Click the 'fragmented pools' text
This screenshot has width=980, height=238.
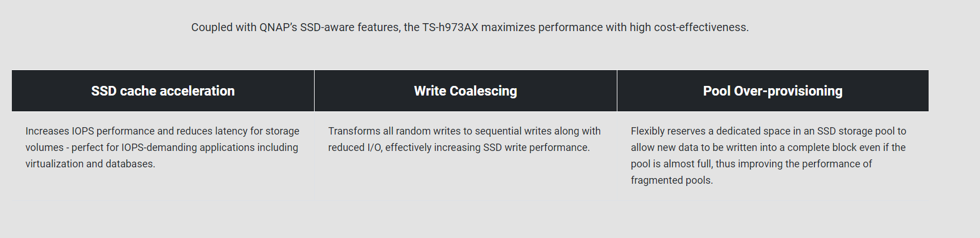(671, 180)
